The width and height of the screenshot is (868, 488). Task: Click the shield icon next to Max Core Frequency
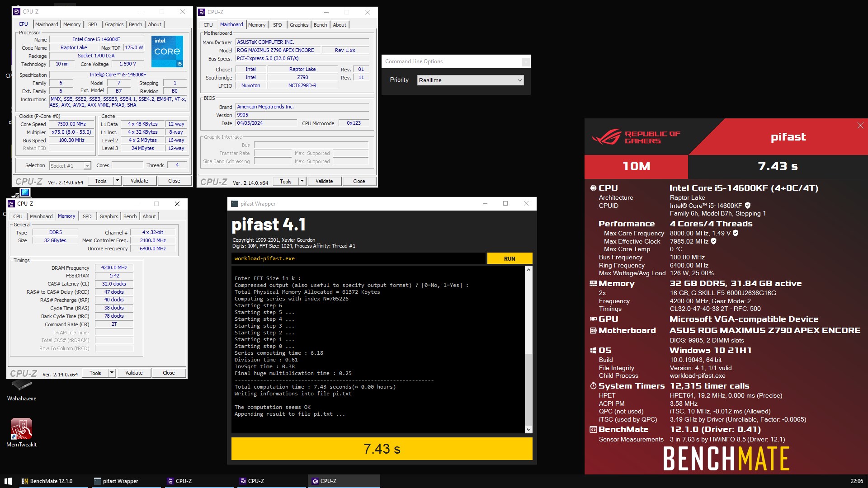coord(736,233)
